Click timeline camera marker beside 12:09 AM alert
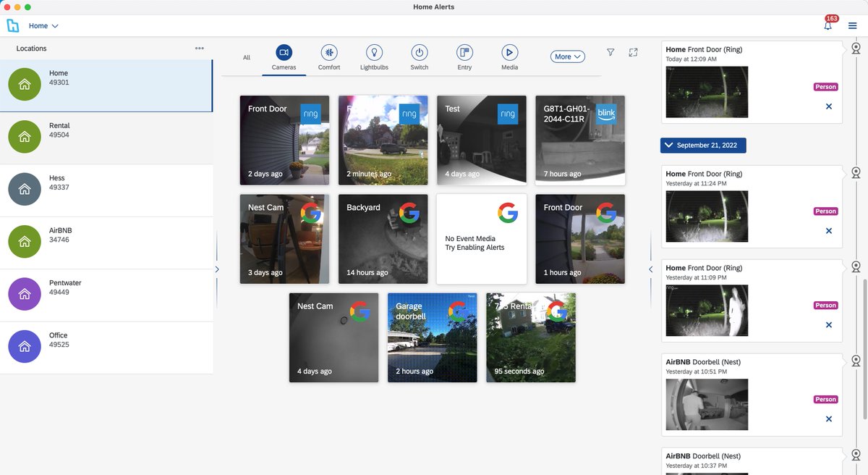Screen dimensions: 868x475 click(856, 49)
